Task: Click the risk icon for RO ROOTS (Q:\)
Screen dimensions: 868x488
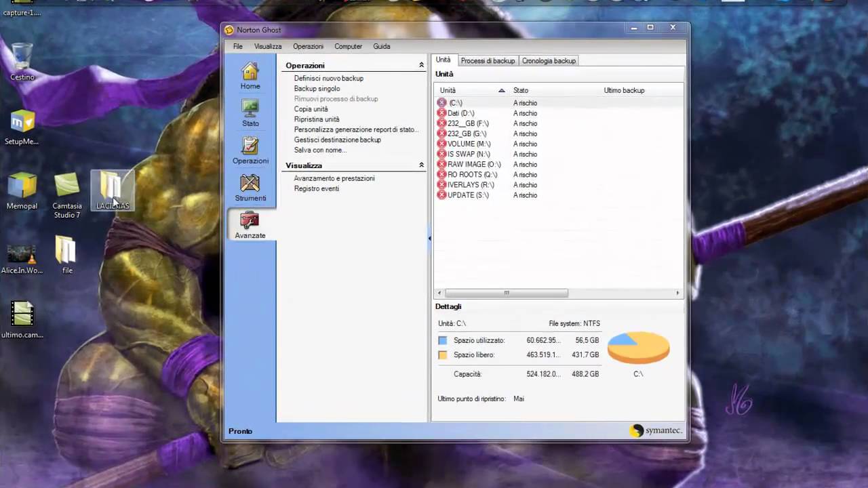Action: (x=442, y=174)
